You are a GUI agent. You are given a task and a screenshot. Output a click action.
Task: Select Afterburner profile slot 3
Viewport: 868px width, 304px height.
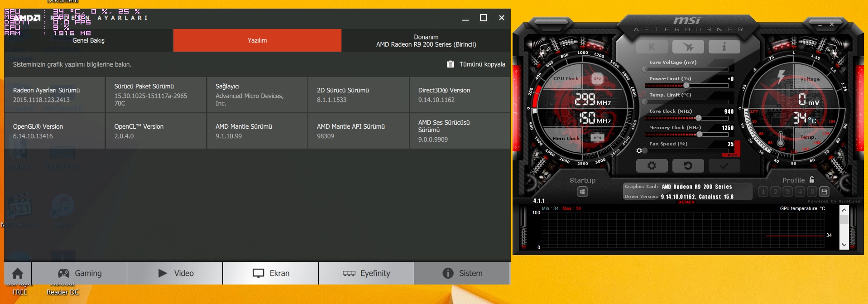(x=788, y=192)
